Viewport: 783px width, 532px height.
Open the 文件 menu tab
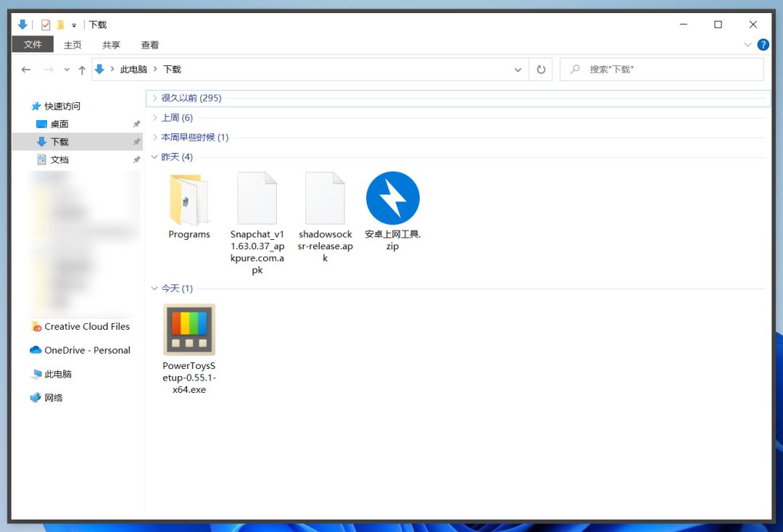pyautogui.click(x=33, y=44)
